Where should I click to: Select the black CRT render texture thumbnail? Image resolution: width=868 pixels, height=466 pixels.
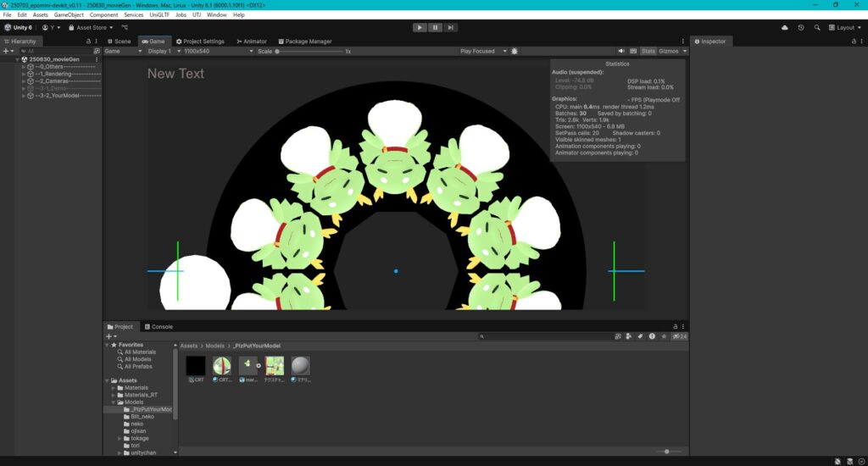(x=196, y=366)
